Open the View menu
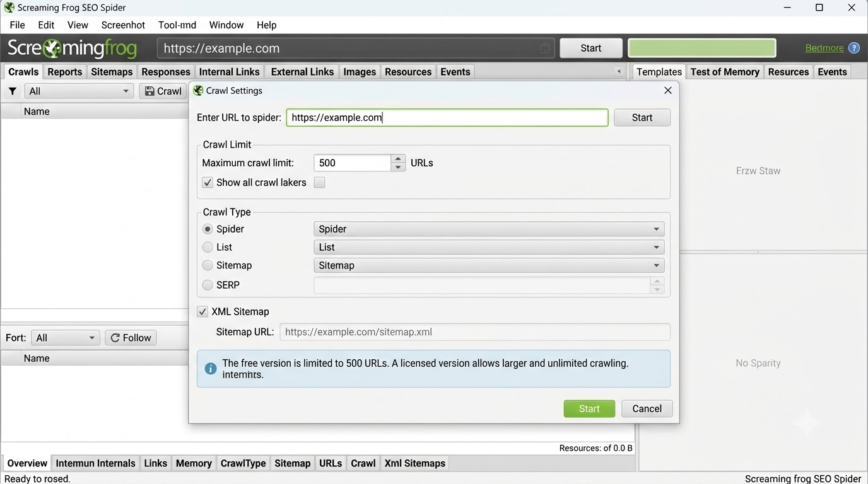The width and height of the screenshot is (868, 484). [78, 25]
